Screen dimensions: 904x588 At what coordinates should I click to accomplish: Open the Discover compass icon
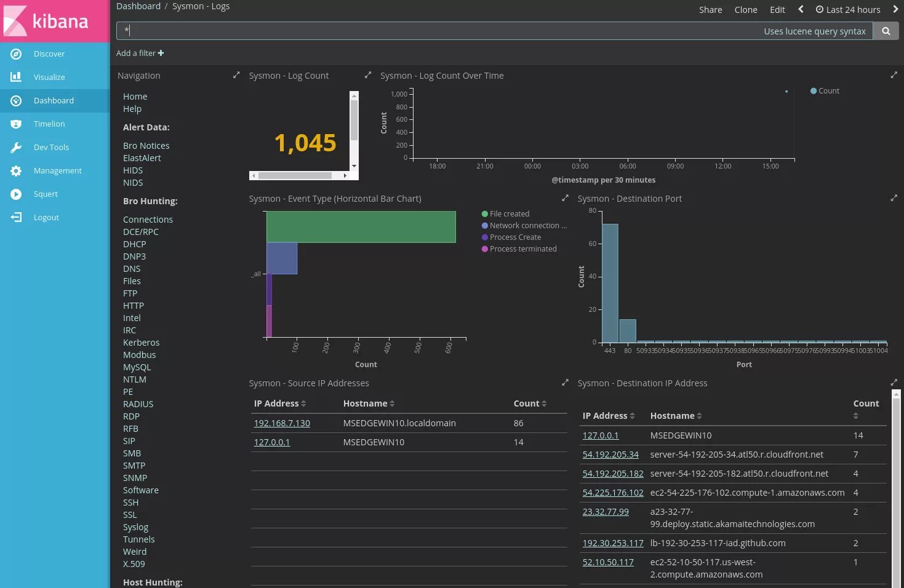16,54
